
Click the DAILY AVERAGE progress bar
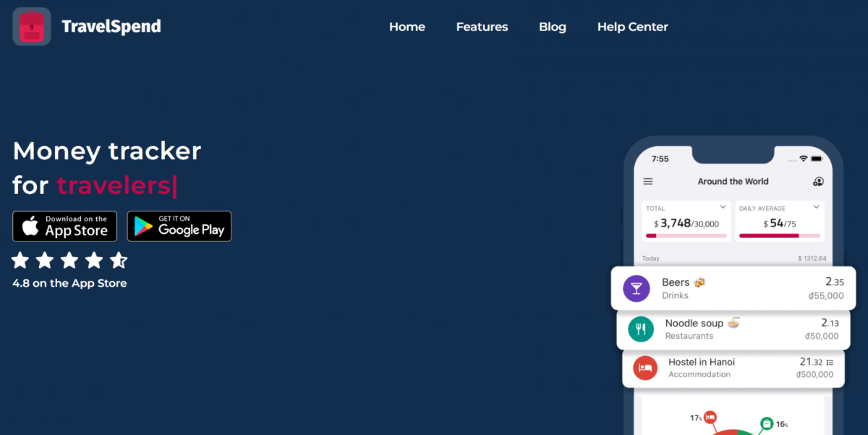780,236
